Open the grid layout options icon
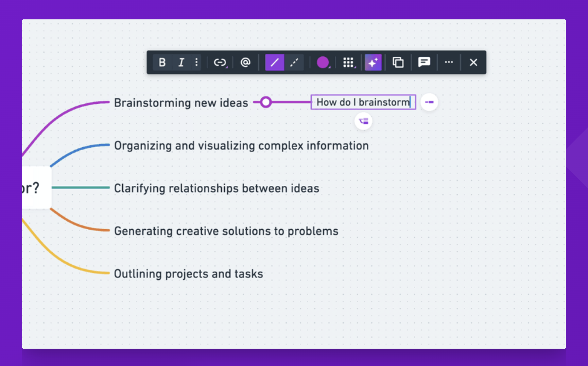Image resolution: width=588 pixels, height=366 pixels. [x=349, y=62]
